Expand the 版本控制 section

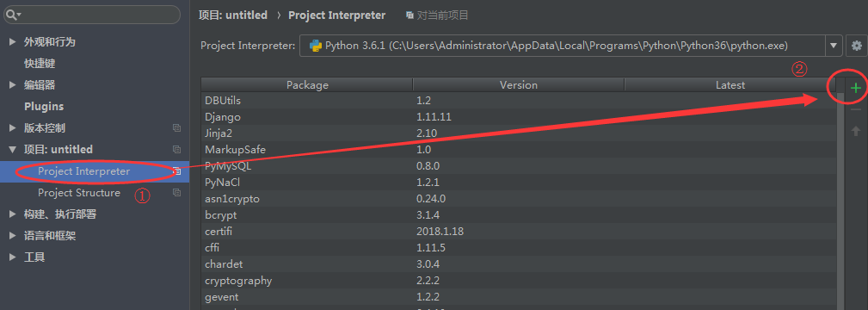(12, 128)
